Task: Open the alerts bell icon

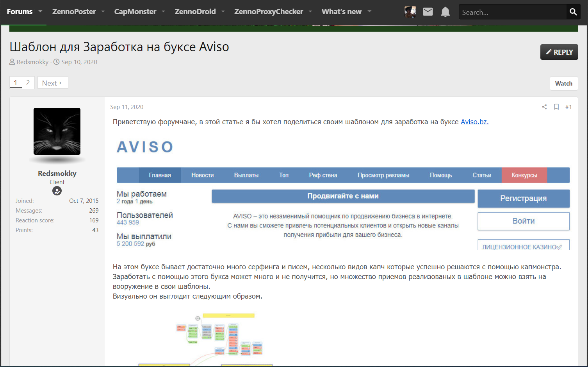Action: (445, 12)
